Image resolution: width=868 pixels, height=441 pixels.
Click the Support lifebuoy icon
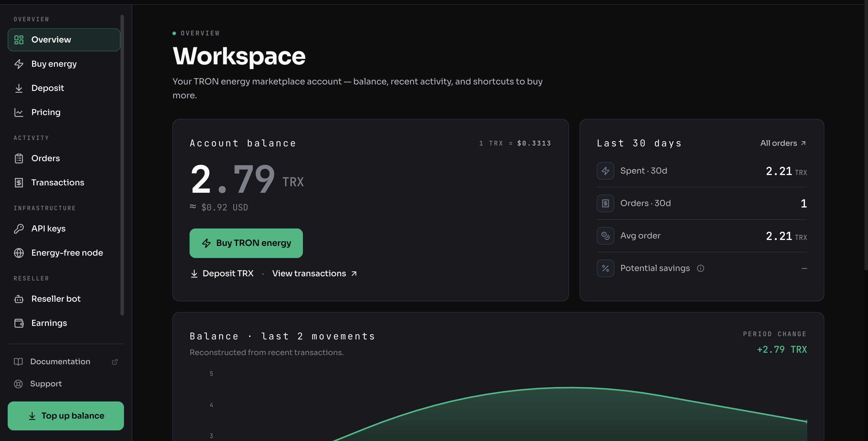[18, 384]
